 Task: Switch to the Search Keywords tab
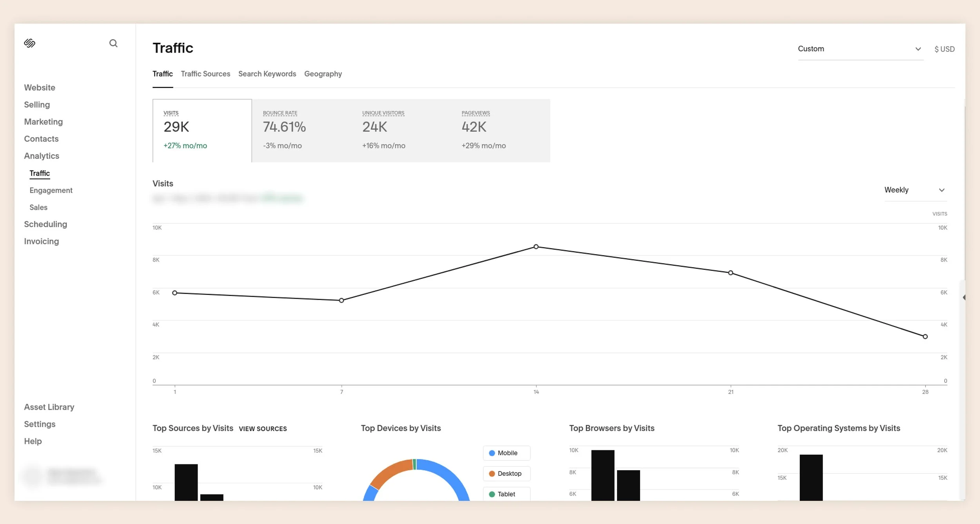pyautogui.click(x=267, y=74)
